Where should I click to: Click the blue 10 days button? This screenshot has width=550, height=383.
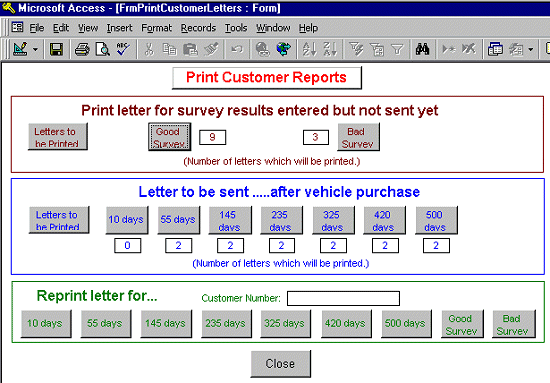click(x=127, y=220)
